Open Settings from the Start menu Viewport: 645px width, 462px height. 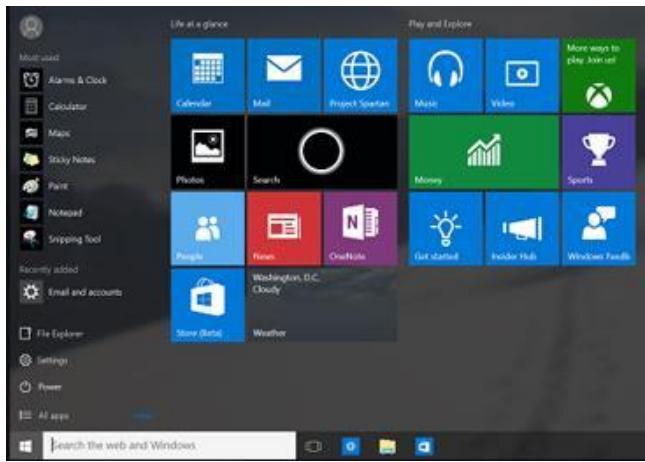pyautogui.click(x=44, y=360)
